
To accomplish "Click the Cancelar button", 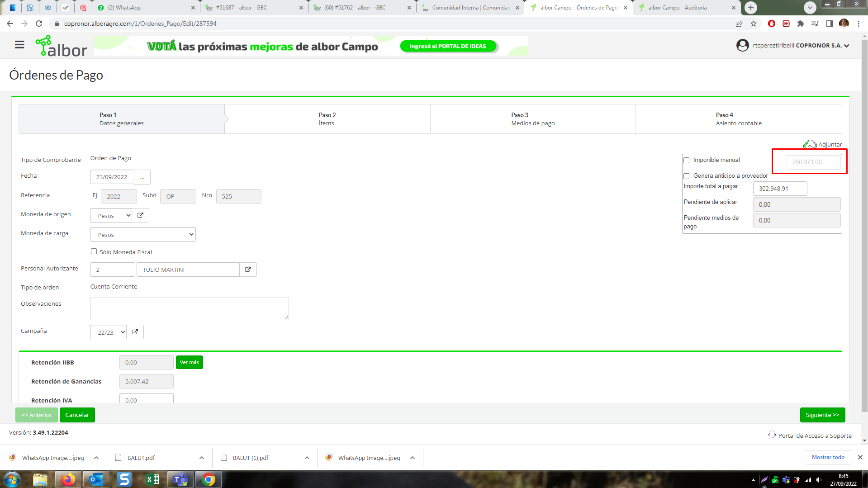I will [77, 415].
